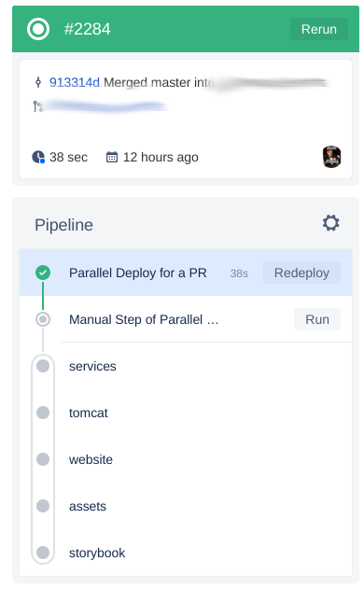Select the assets pipeline step
The width and height of the screenshot is (364, 589).
(186, 506)
